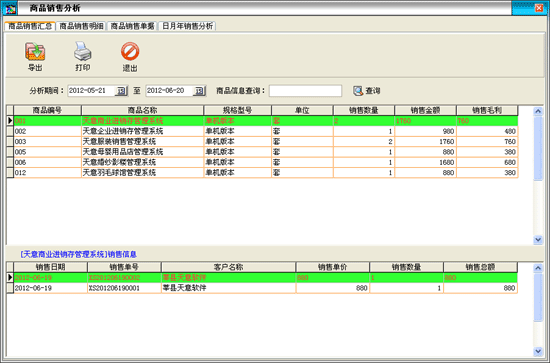This screenshot has width=550, height=363.
Task: Click product code 012 cell
Action: point(47,173)
